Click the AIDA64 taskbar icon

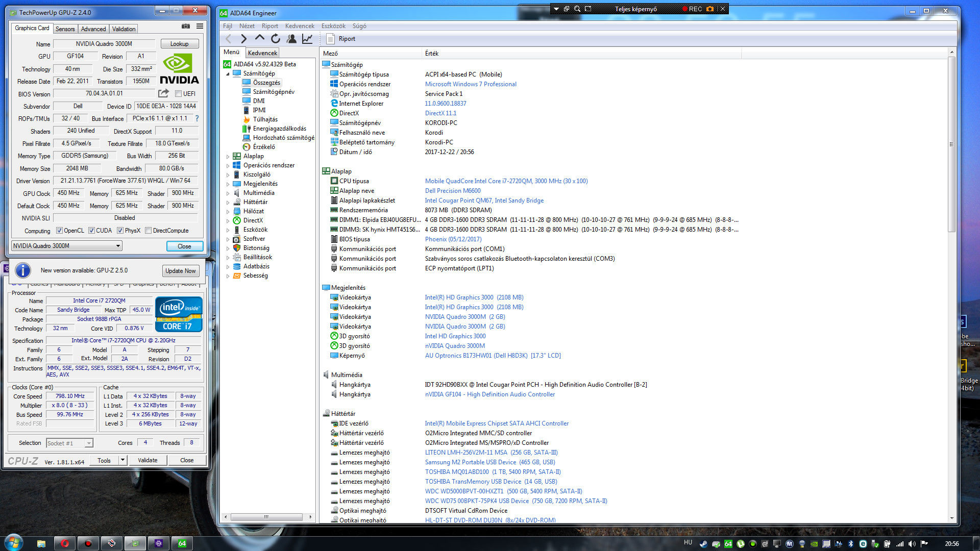pyautogui.click(x=182, y=543)
